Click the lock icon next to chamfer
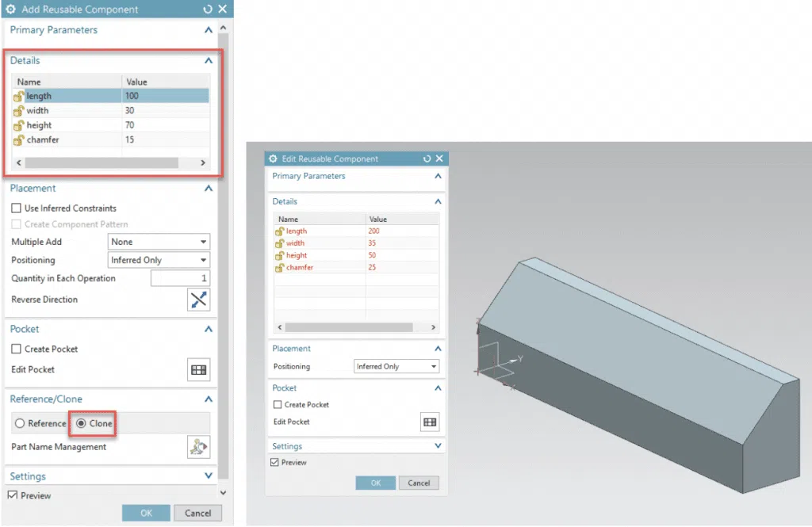 tap(17, 139)
